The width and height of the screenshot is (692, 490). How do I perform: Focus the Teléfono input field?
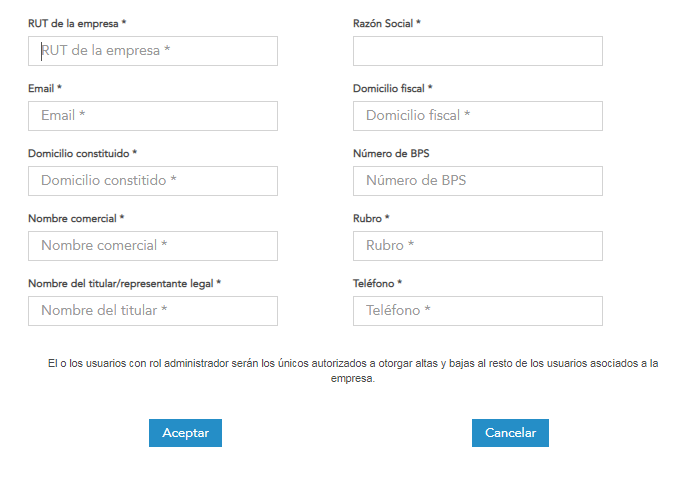pos(477,311)
